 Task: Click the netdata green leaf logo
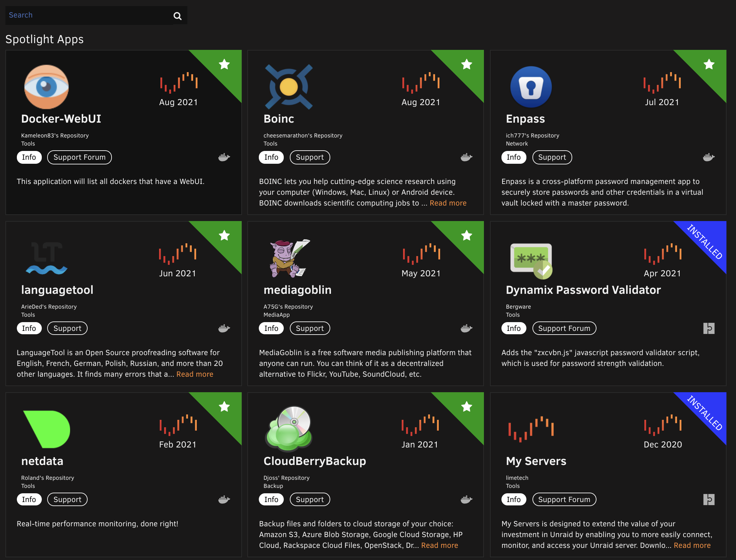tap(47, 429)
